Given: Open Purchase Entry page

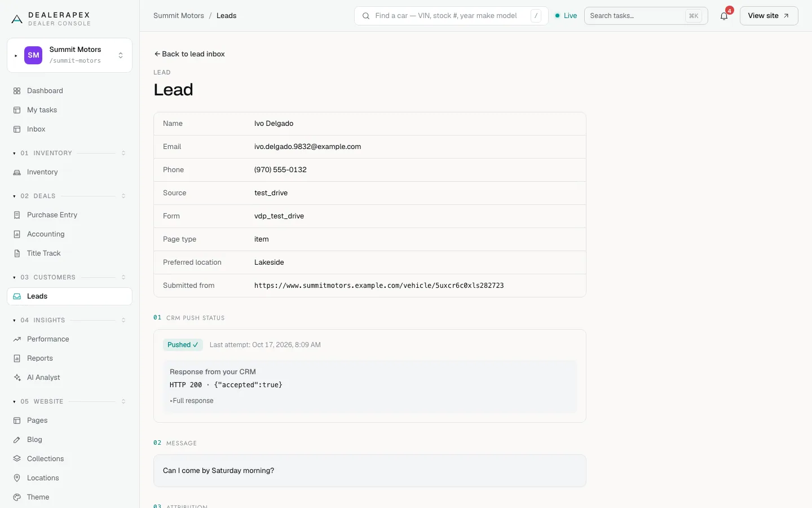Looking at the screenshot, I should click(x=69, y=215).
